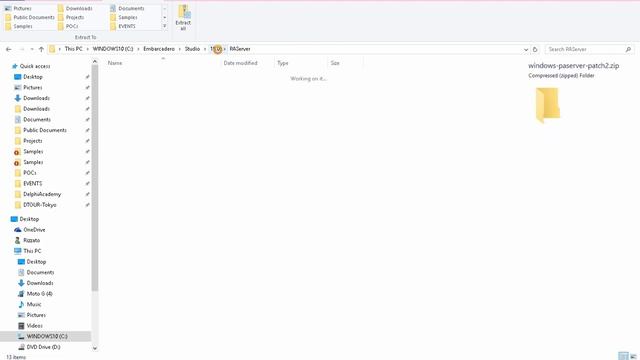Screen dimensions: 640x360
Task: Click into the Search RAServer box
Action: [584, 49]
